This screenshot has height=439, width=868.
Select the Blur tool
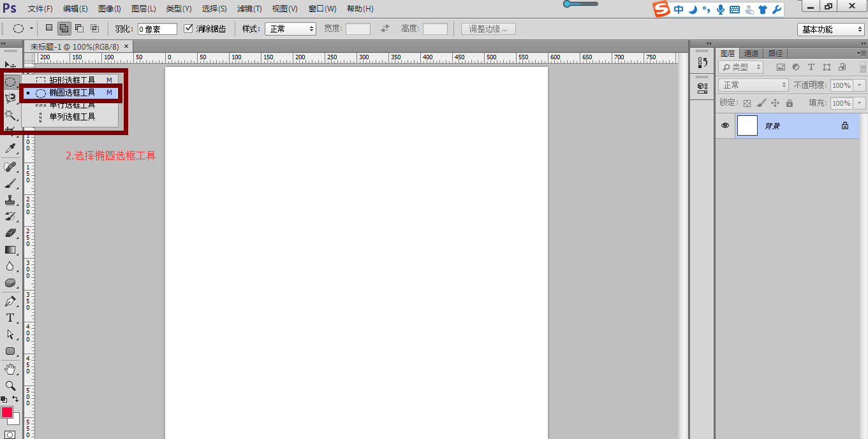(10, 266)
